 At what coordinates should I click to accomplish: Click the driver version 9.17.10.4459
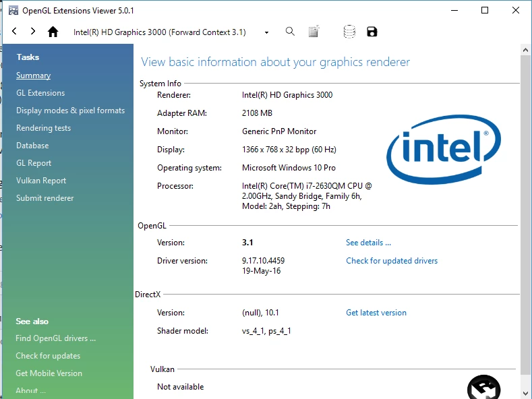point(263,261)
